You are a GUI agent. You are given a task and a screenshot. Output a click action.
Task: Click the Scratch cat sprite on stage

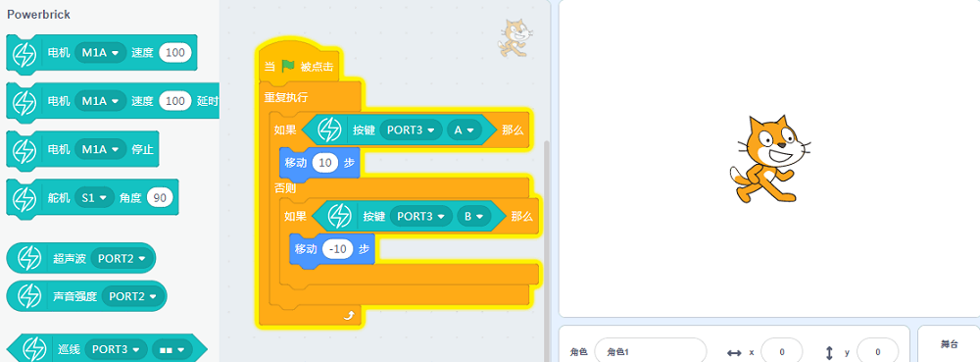(x=770, y=159)
